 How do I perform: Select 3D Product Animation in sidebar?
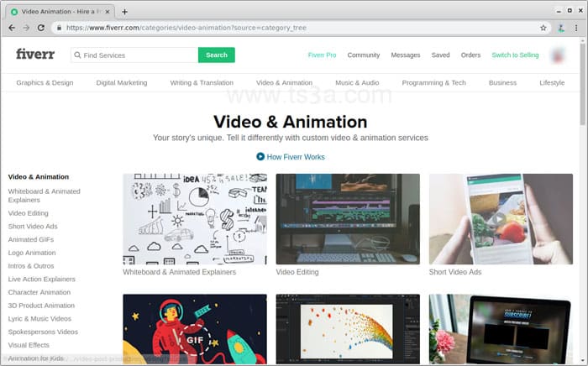point(41,306)
